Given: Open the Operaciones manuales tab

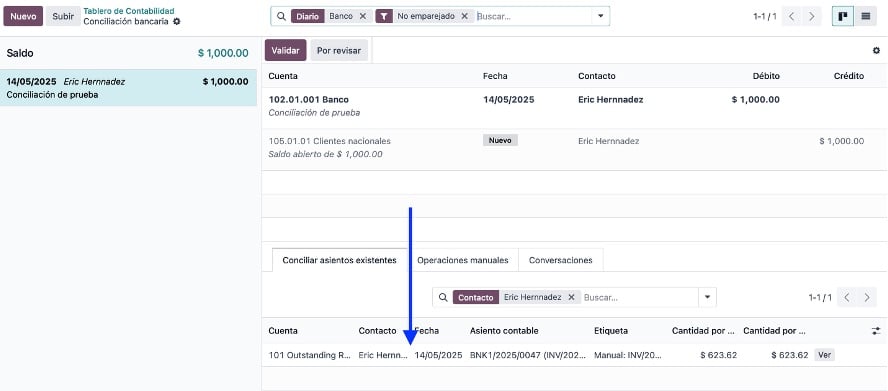Looking at the screenshot, I should click(463, 260).
